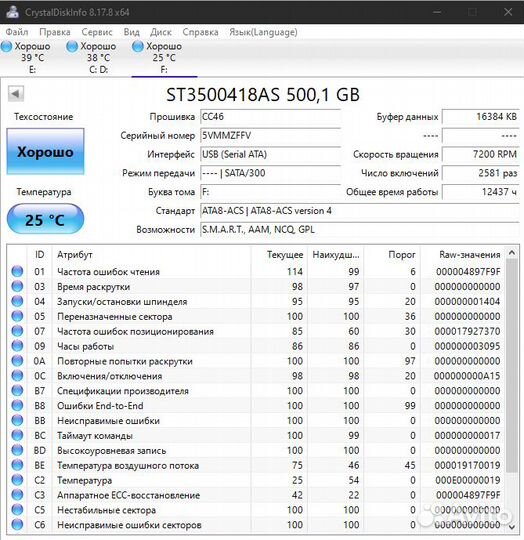
Task: Click the serial number field 5VMMZFFV
Action: (x=270, y=135)
